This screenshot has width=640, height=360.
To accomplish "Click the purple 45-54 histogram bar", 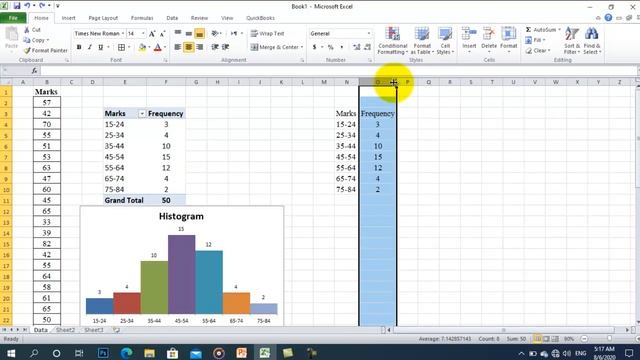I will point(181,274).
